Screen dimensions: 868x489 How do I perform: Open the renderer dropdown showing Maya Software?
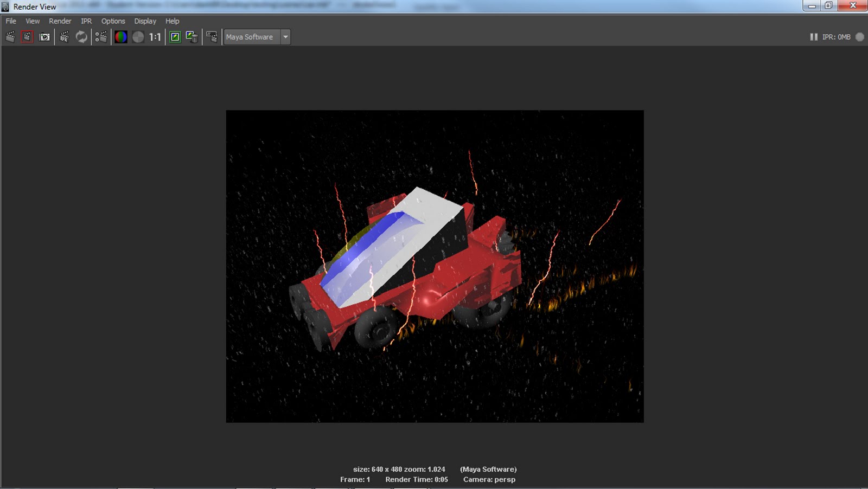point(285,37)
